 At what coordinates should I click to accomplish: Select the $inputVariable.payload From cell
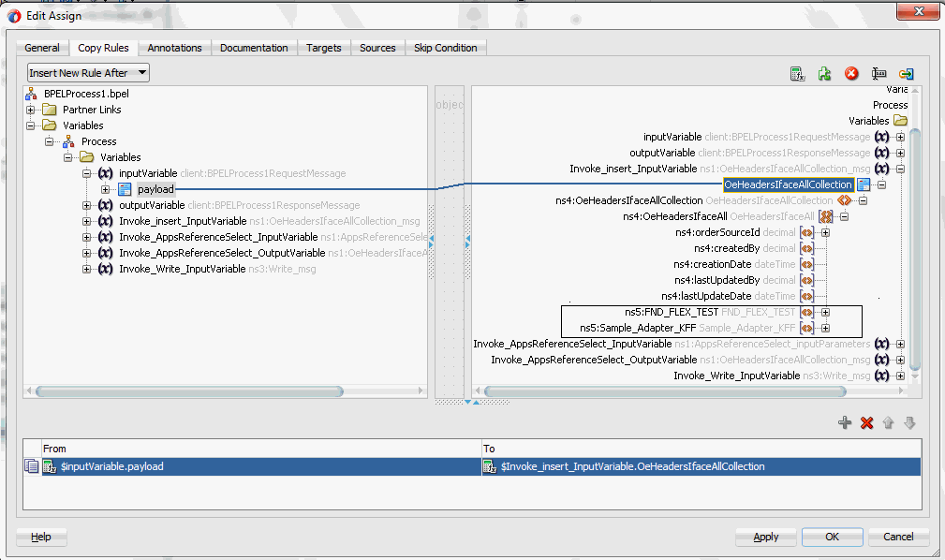click(261, 466)
